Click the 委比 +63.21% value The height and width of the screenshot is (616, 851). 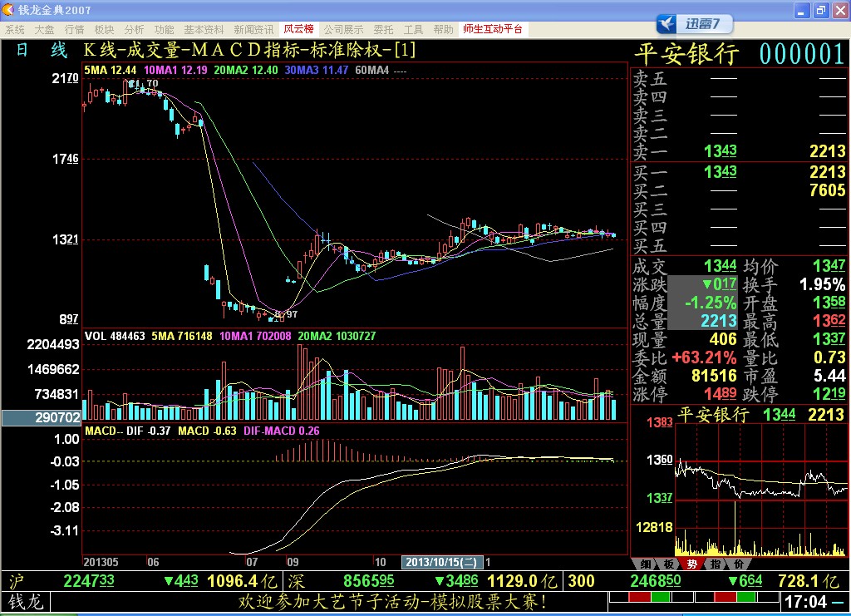[x=704, y=357]
